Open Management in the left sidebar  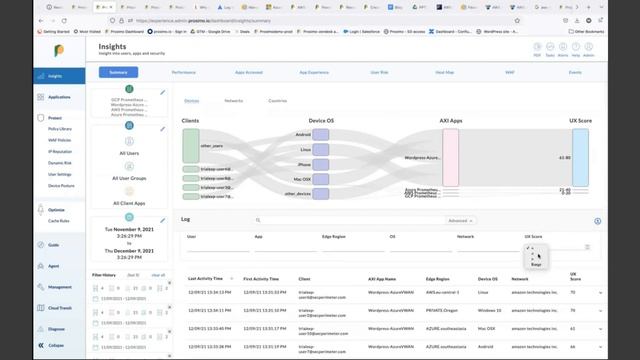(x=60, y=287)
